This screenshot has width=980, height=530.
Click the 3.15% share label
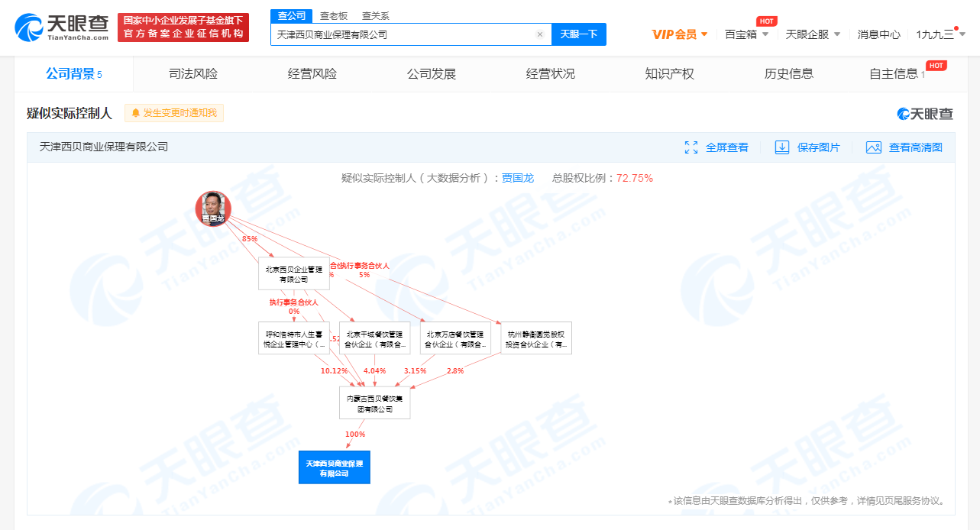pos(415,371)
